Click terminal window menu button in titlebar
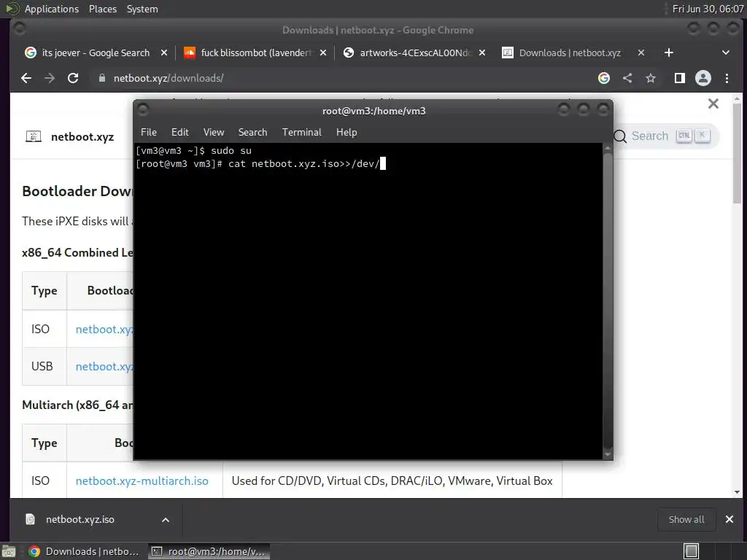747x560 pixels. point(143,110)
